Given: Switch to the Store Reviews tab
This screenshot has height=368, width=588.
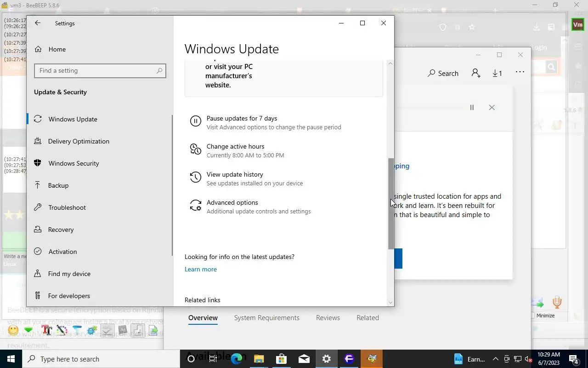Looking at the screenshot, I should (x=328, y=318).
